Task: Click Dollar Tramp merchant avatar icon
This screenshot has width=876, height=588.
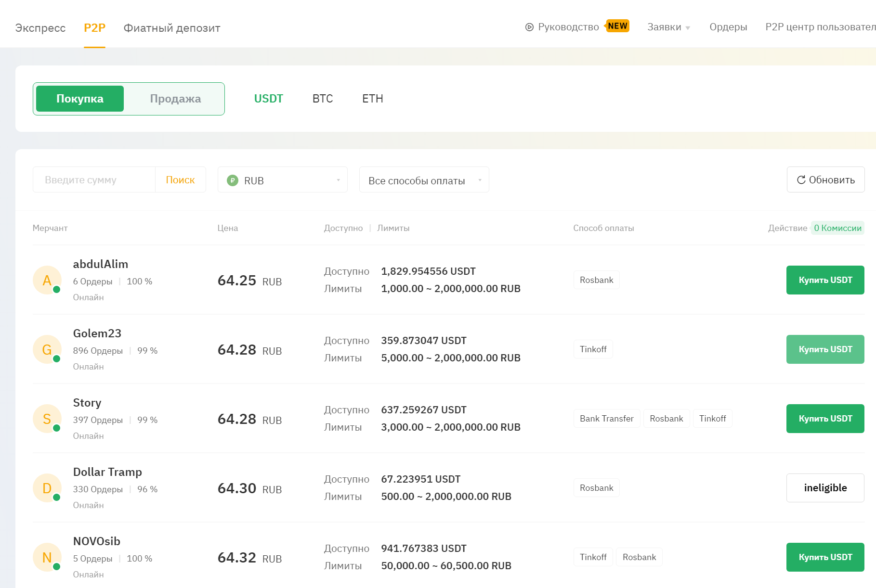Action: coord(47,488)
